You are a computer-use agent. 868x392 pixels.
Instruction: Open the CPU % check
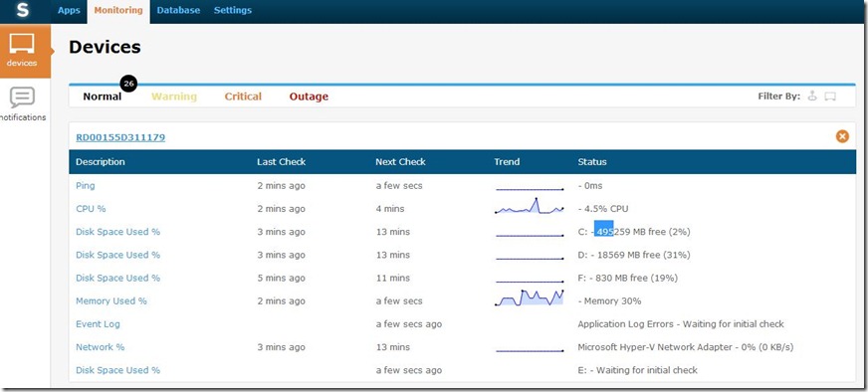(91, 209)
